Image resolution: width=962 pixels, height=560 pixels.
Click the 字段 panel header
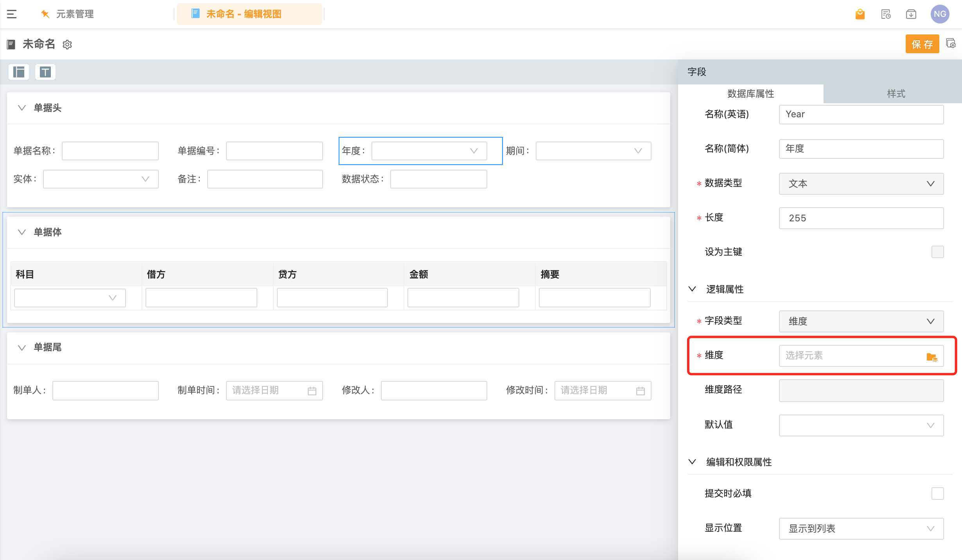click(697, 72)
